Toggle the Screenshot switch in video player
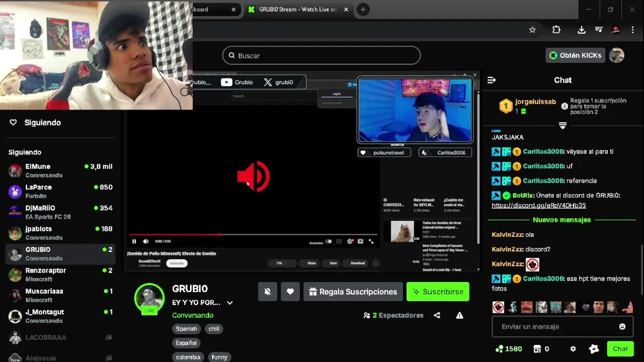Viewport: 644px width, 362px height. 329,242
